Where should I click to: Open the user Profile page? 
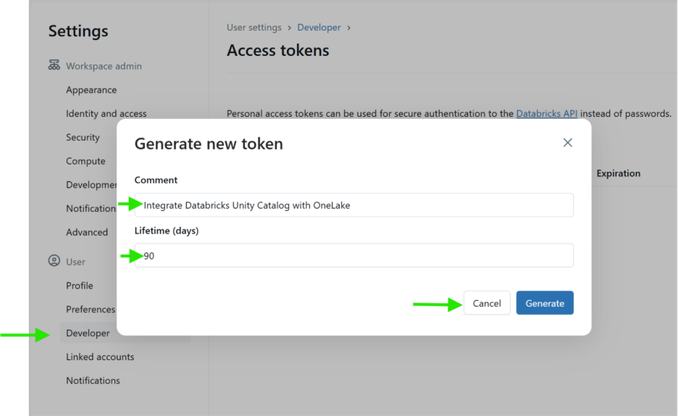[80, 286]
